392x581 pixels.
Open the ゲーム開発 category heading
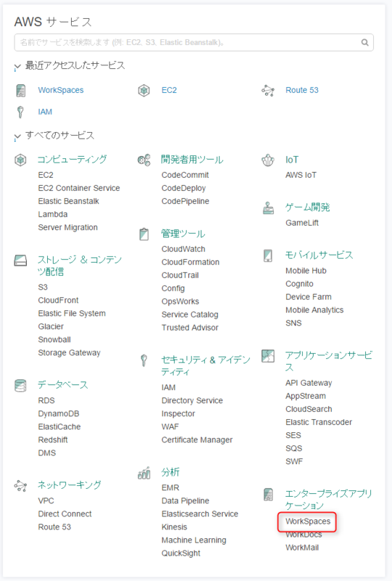308,207
